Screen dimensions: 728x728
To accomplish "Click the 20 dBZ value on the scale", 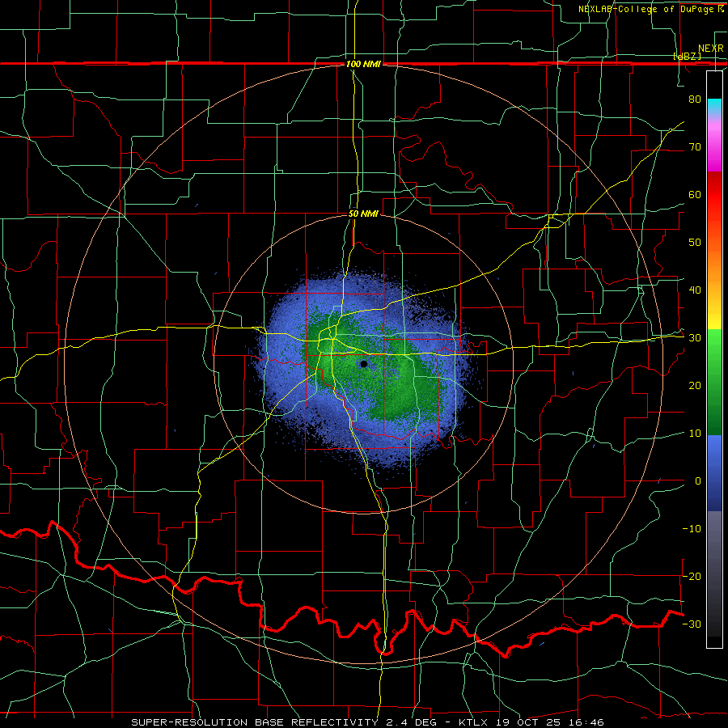I will click(695, 385).
